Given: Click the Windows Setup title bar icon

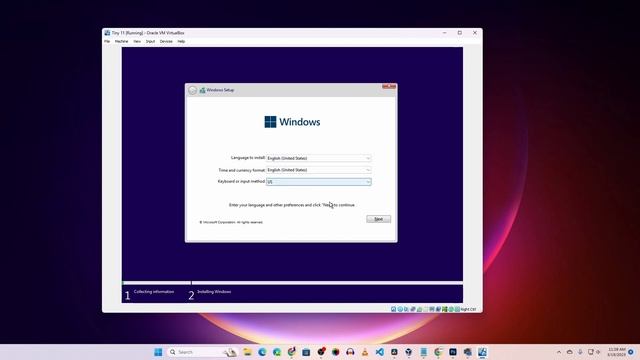Looking at the screenshot, I should tap(202, 90).
